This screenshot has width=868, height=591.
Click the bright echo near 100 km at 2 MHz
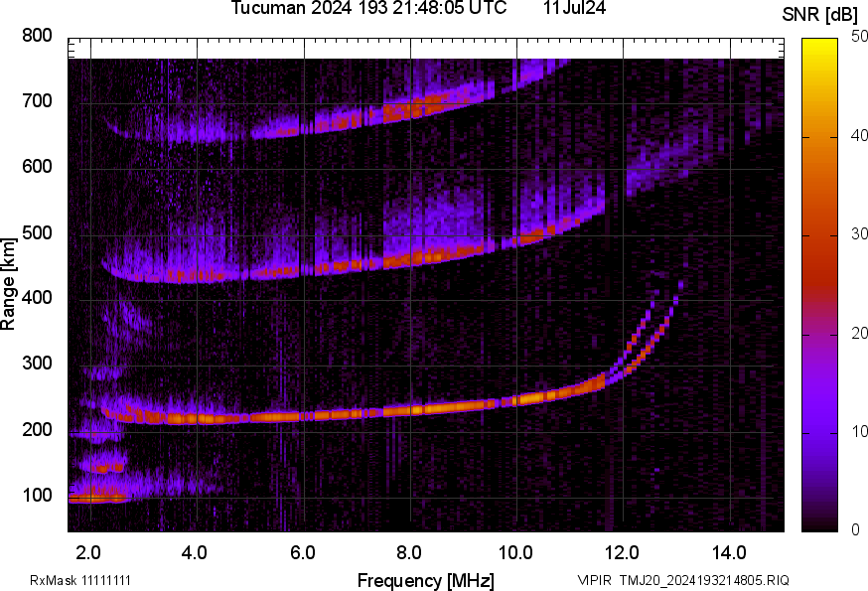tap(96, 498)
